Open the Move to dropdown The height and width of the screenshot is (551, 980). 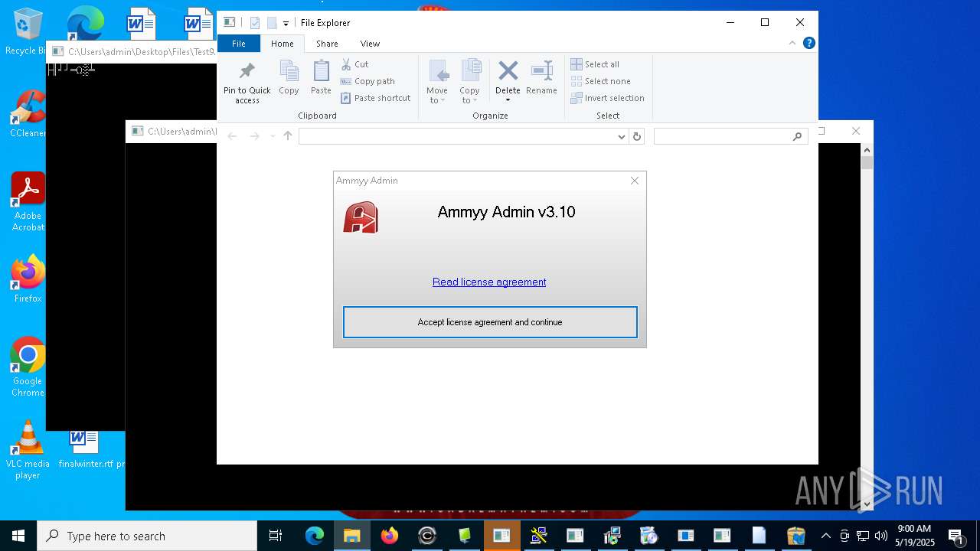437,83
